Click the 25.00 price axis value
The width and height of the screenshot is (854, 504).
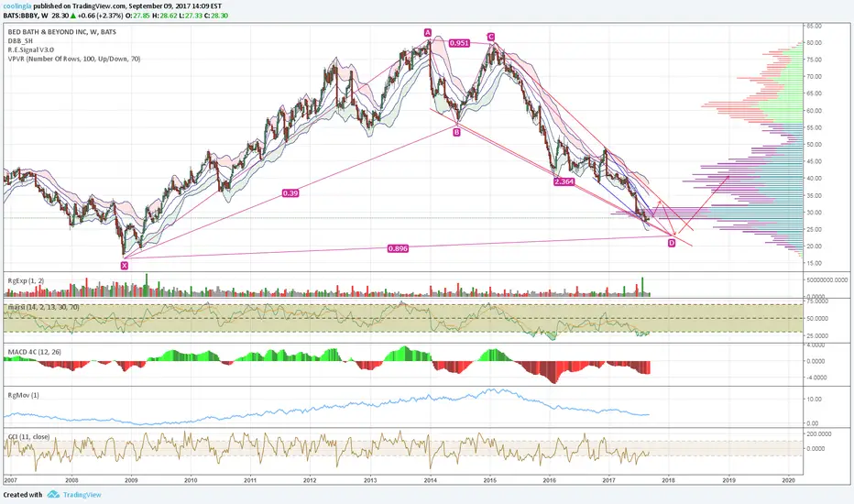(815, 229)
